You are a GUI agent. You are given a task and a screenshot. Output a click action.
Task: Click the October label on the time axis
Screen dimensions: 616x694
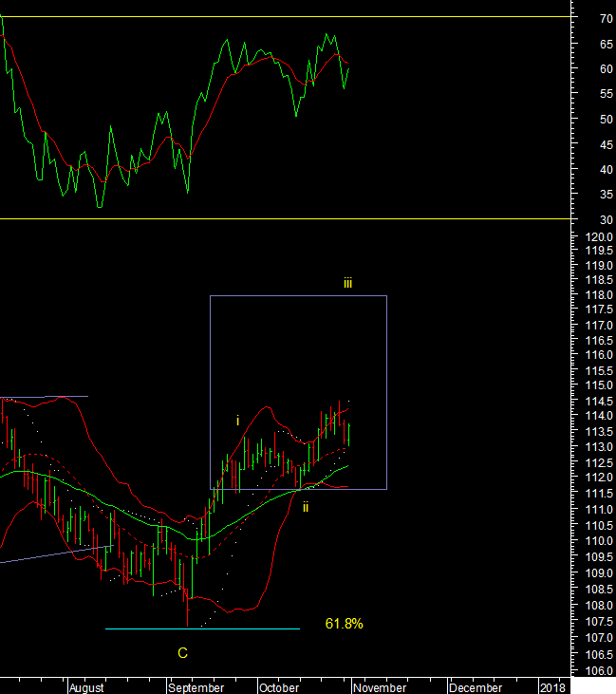coord(279,687)
